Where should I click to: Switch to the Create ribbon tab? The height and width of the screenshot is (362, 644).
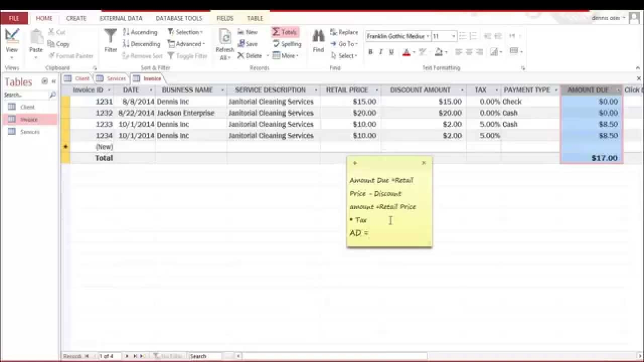[76, 18]
